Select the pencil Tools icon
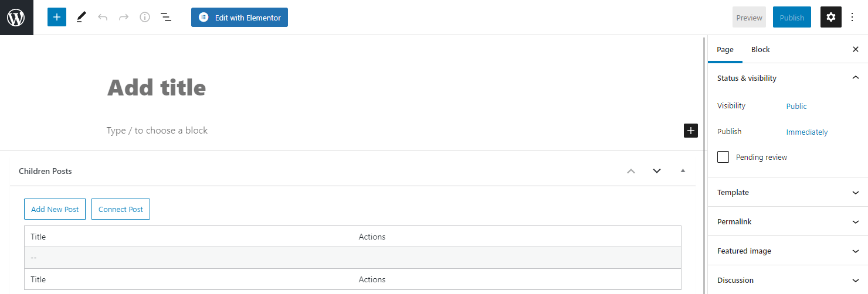Image resolution: width=868 pixels, height=294 pixels. (81, 18)
